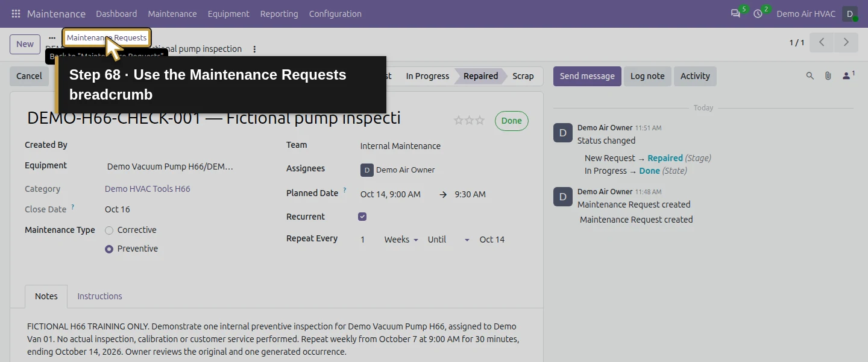Show followers icon in chatter
Screen dimensions: 868x362
pos(848,75)
